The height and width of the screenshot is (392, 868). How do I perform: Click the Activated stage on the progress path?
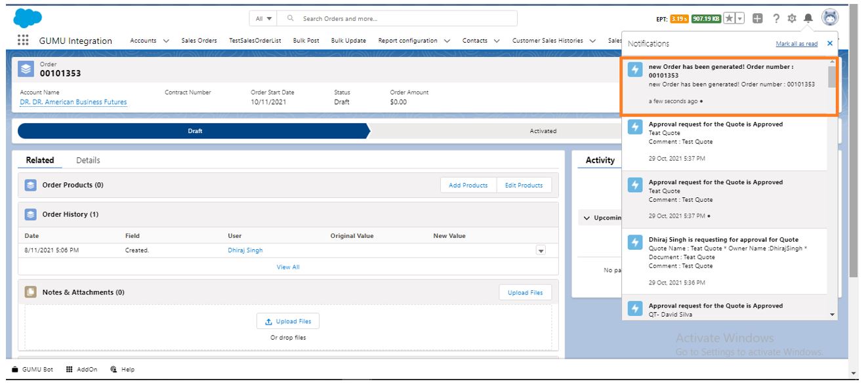[x=543, y=131]
